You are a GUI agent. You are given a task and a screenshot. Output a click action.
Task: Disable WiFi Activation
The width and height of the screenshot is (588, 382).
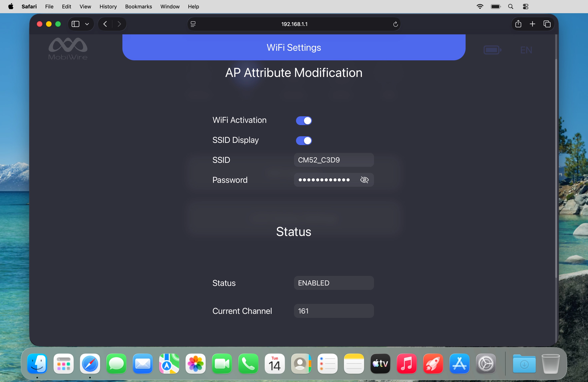click(x=304, y=120)
